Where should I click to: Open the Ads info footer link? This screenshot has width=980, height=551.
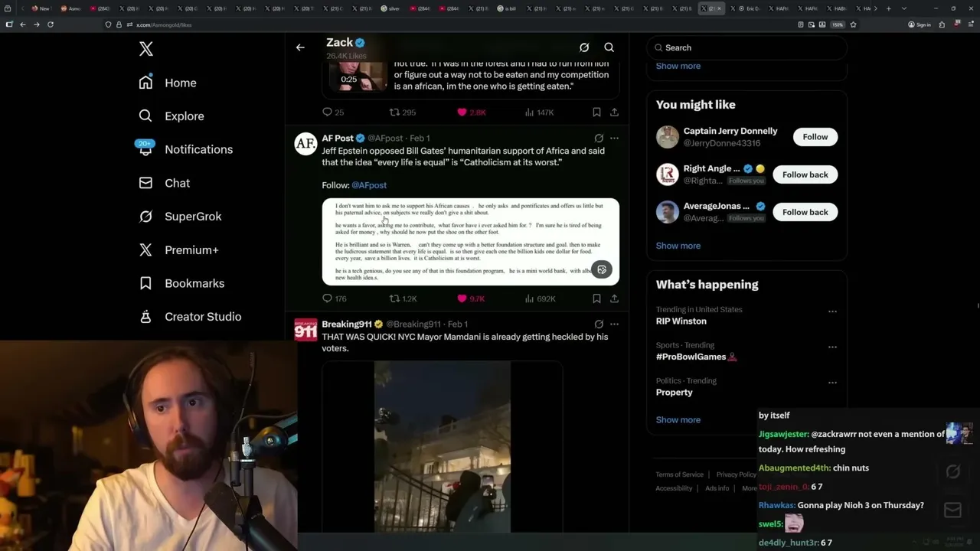(717, 488)
